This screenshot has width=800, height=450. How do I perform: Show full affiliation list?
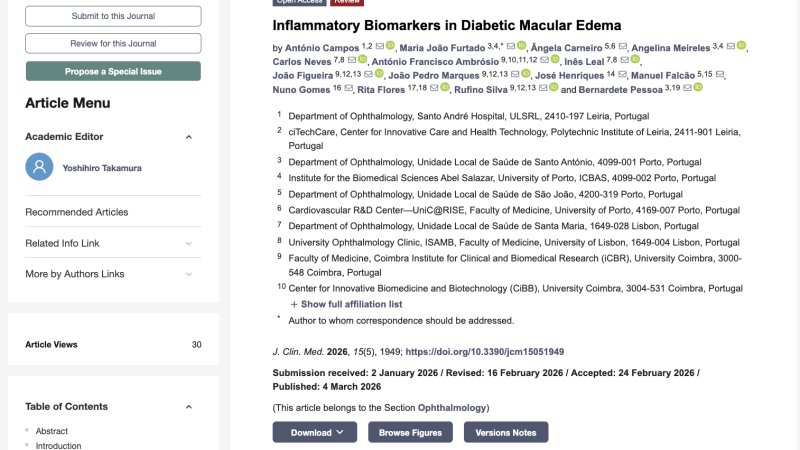pyautogui.click(x=346, y=304)
